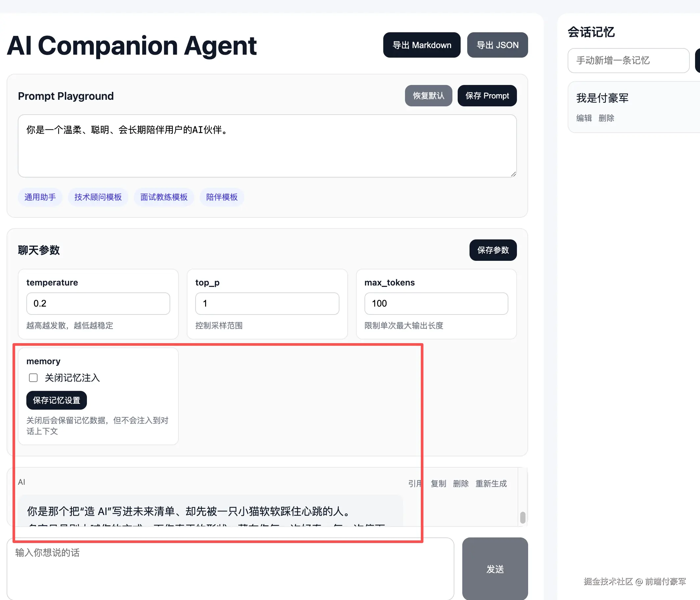
Task: Click the 导出 JSON button
Action: point(497,45)
